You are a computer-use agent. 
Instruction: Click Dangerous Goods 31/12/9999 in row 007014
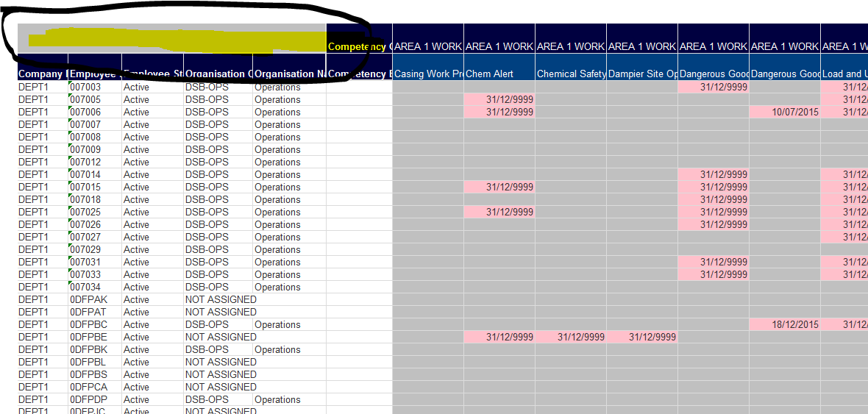714,174
